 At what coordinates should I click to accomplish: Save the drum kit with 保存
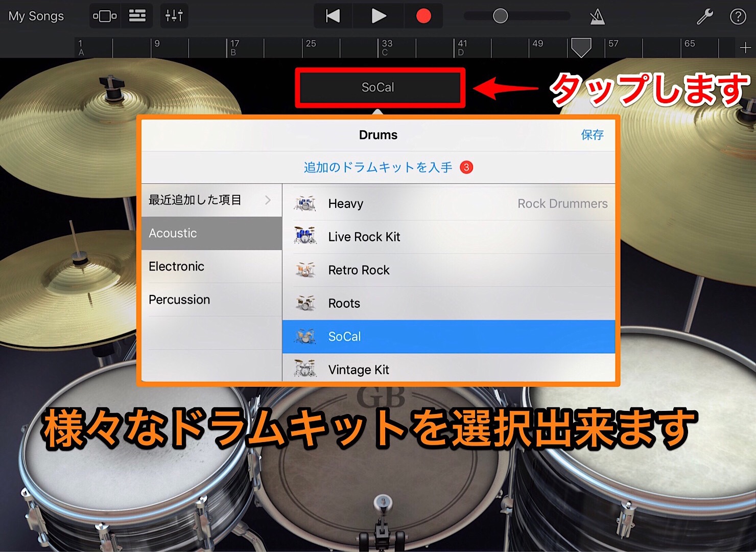[592, 135]
